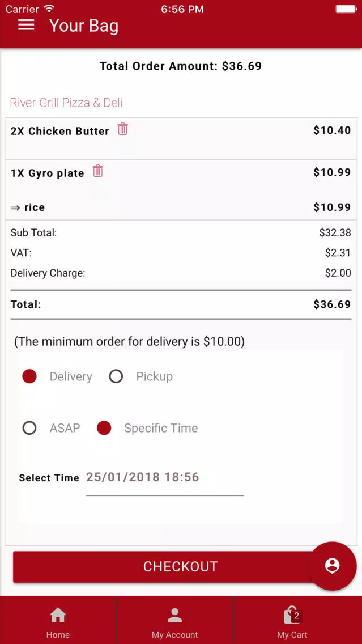Tap the Home house icon
Viewport: 362px width, 644px height.
click(x=58, y=615)
